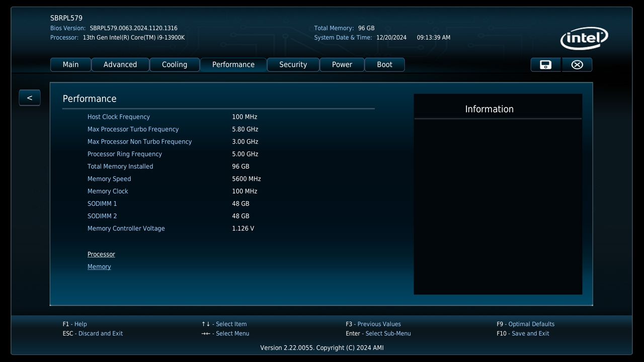Screen dimensions: 644x362
Task: Select the Memory Speed label
Action: [109, 179]
